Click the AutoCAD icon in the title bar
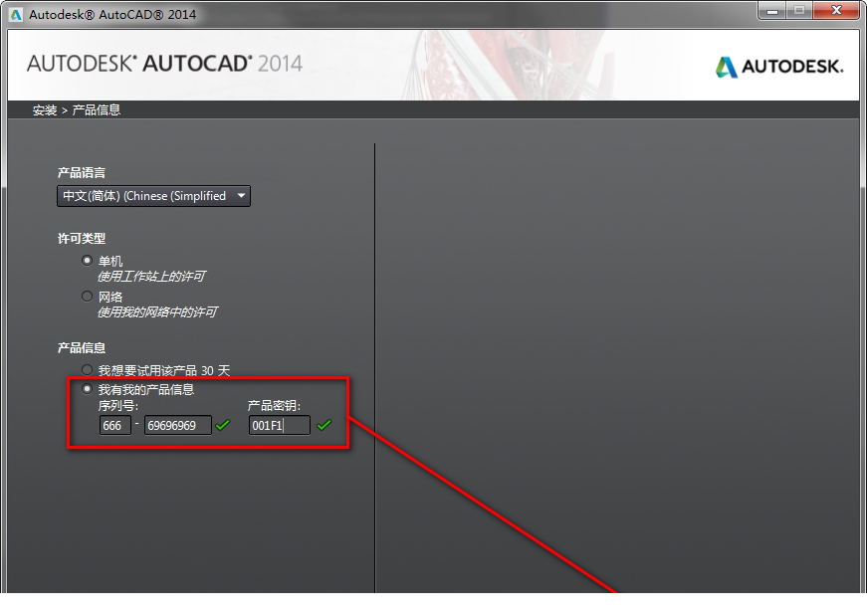 pyautogui.click(x=16, y=14)
